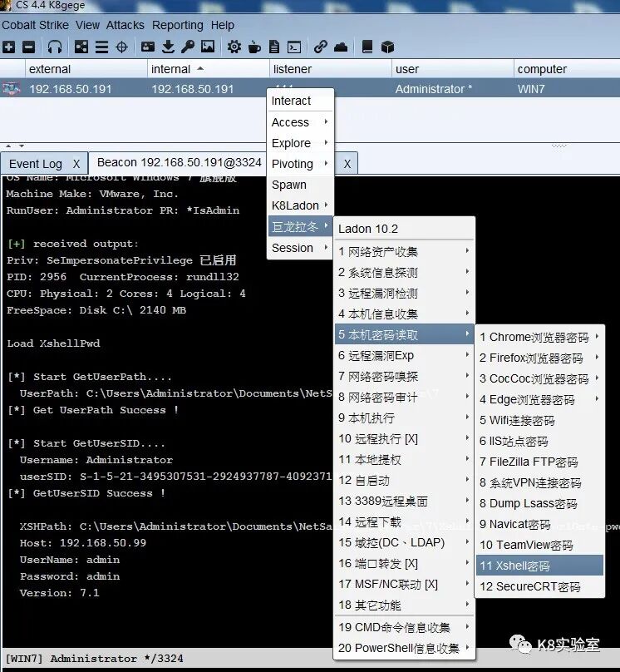Viewport: 620px width, 672px height.
Task: Open the downloaded files icon
Action: (x=168, y=47)
